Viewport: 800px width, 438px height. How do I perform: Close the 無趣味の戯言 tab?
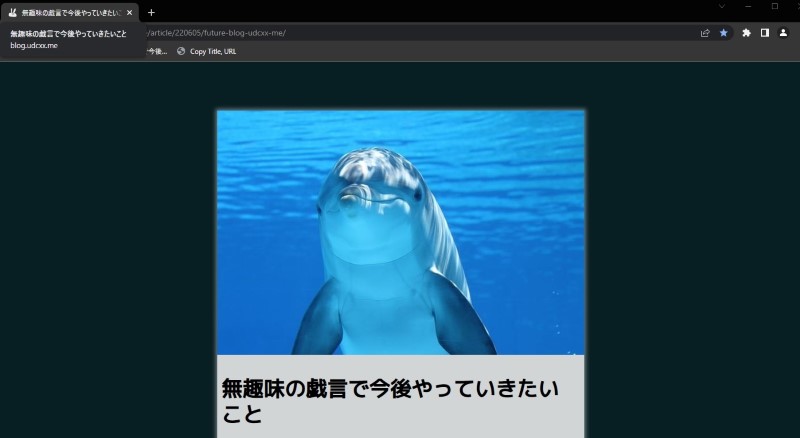(x=129, y=13)
